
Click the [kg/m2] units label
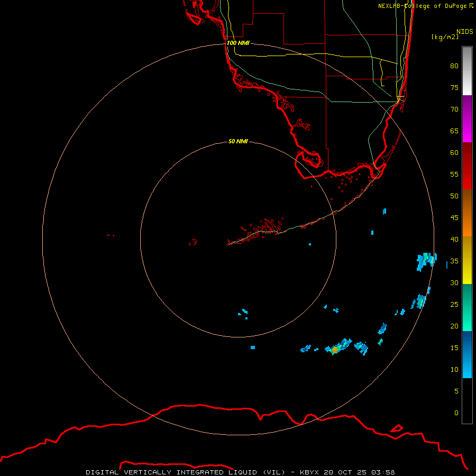point(445,37)
